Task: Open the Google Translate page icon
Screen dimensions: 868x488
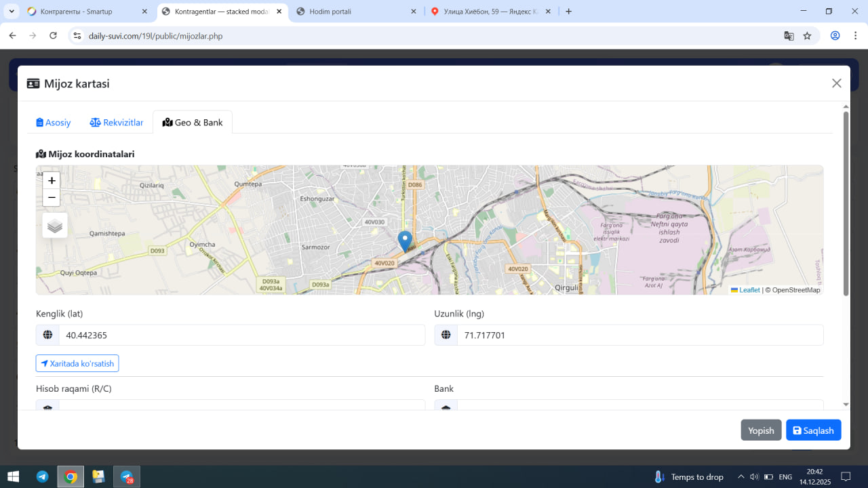Action: tap(789, 36)
